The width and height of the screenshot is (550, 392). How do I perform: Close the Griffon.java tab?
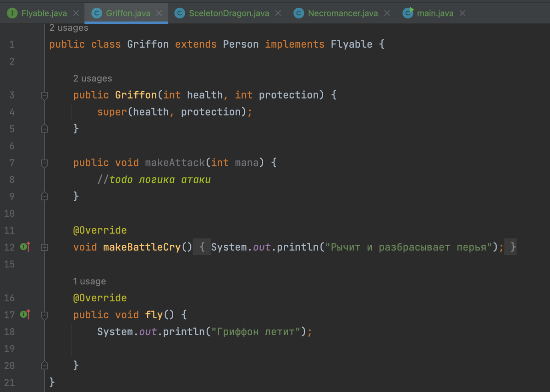pos(159,13)
